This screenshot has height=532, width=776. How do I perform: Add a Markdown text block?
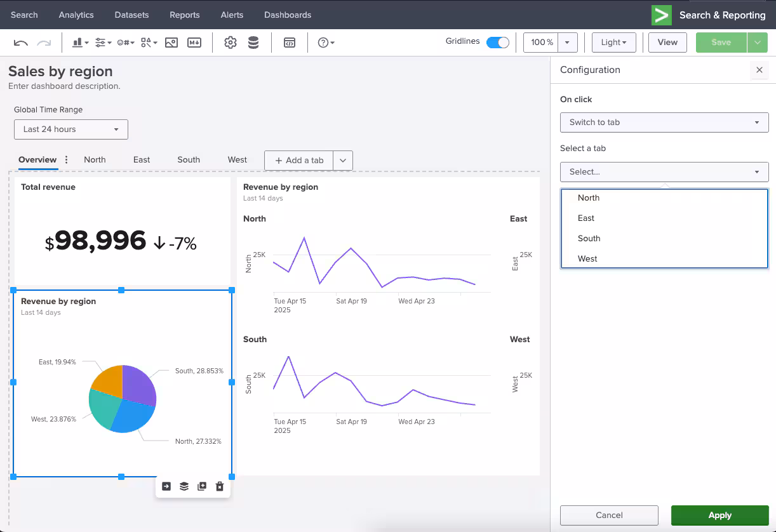[x=194, y=43]
